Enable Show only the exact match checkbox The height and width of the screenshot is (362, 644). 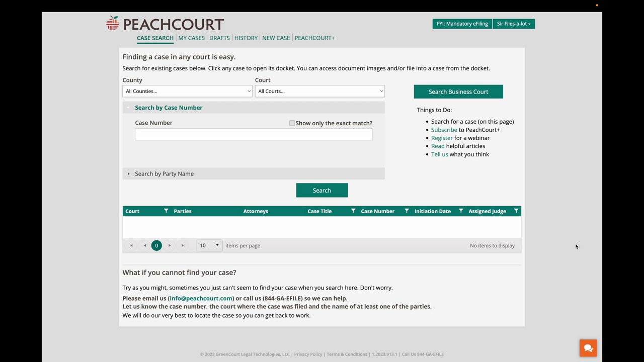click(292, 123)
